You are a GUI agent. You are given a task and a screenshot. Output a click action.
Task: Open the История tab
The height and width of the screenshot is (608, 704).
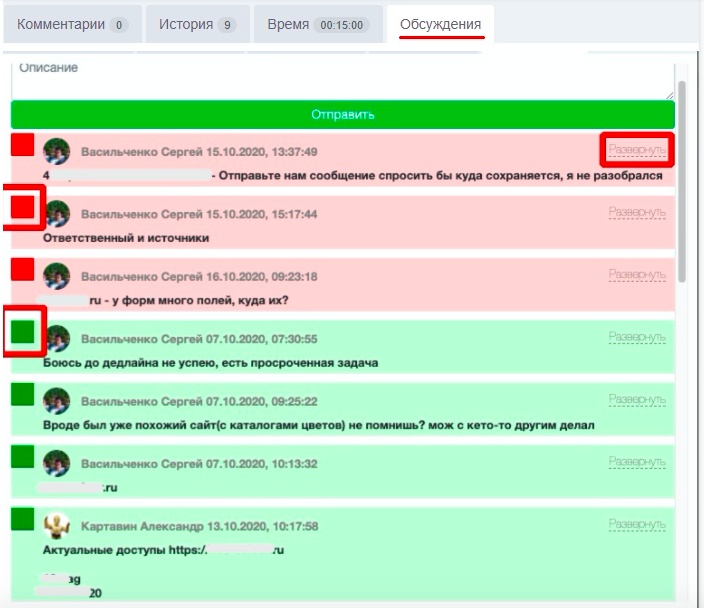(197, 24)
